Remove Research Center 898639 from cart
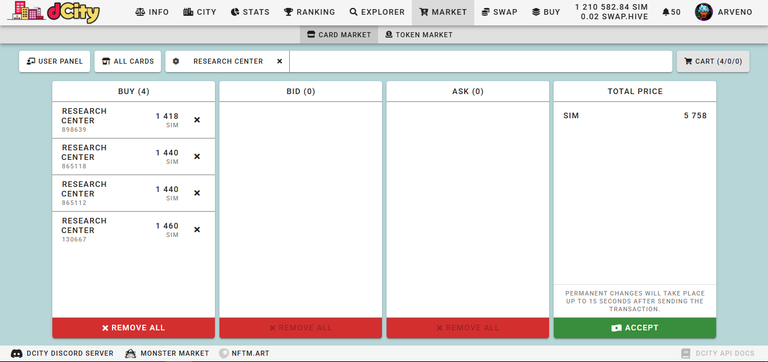Viewport: 768px width, 362px height. pos(197,120)
